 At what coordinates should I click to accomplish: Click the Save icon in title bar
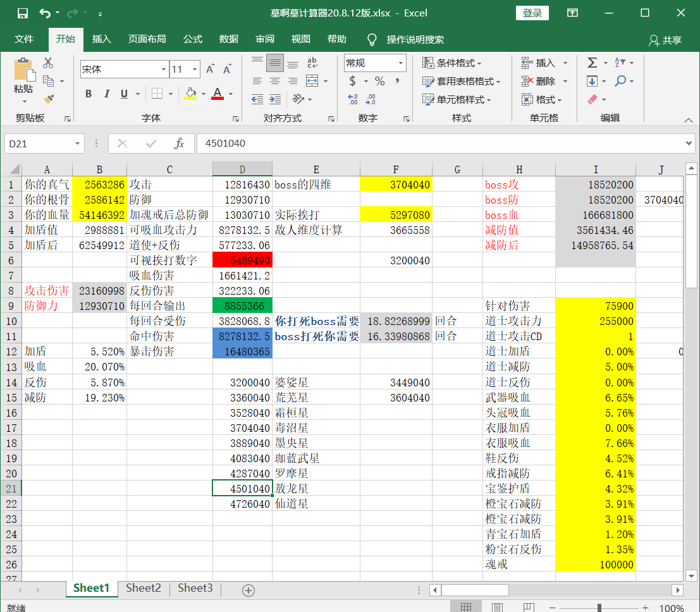click(22, 13)
